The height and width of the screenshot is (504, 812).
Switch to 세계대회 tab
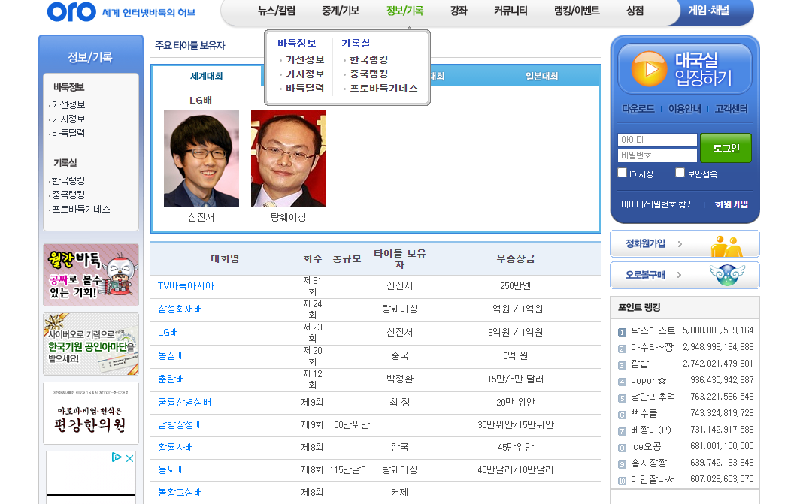206,76
